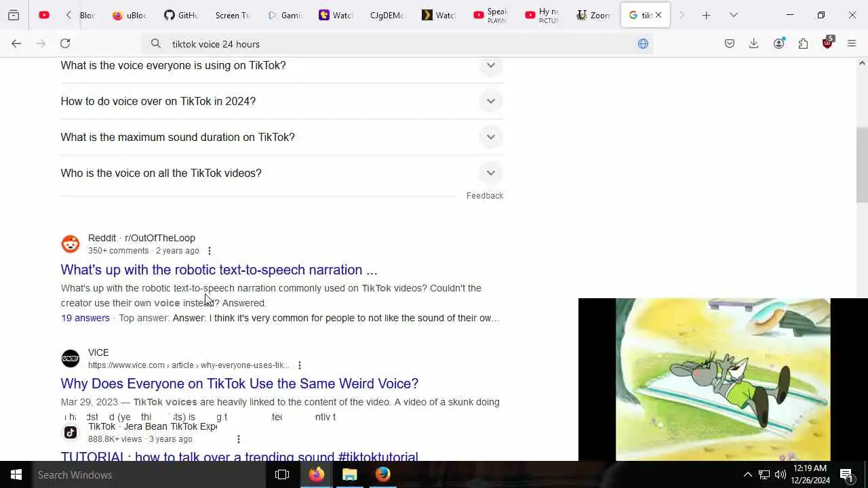Image resolution: width=868 pixels, height=488 pixels.
Task: Open the volume control in system tray
Action: (781, 474)
